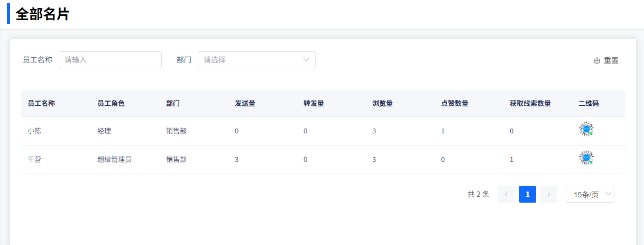
Task: Click the 员工名称 input field
Action: [110, 60]
